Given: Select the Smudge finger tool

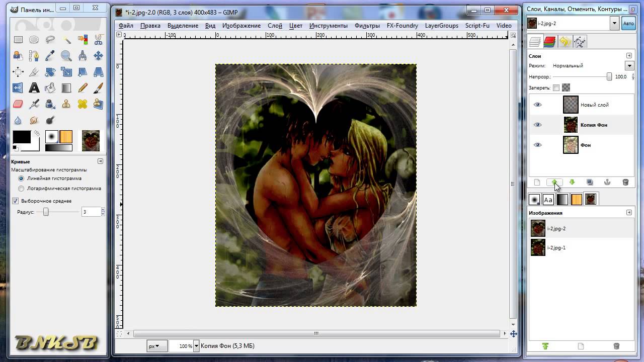Looking at the screenshot, I should click(34, 120).
